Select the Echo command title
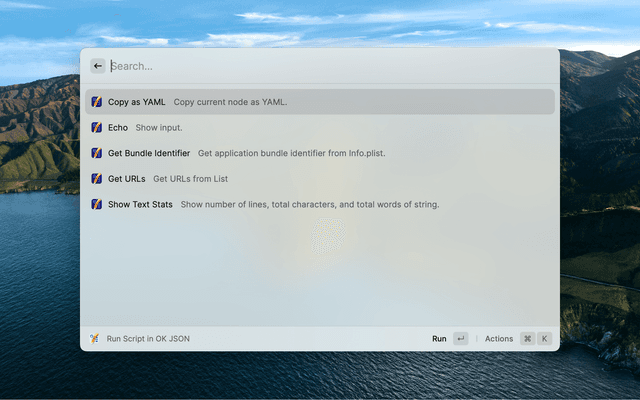 click(118, 128)
